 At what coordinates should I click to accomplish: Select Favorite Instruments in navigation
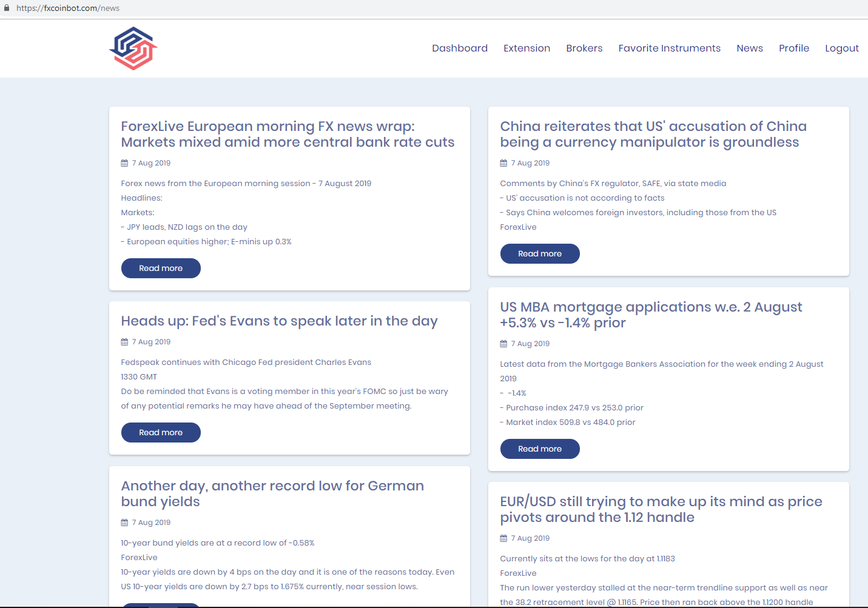[670, 48]
